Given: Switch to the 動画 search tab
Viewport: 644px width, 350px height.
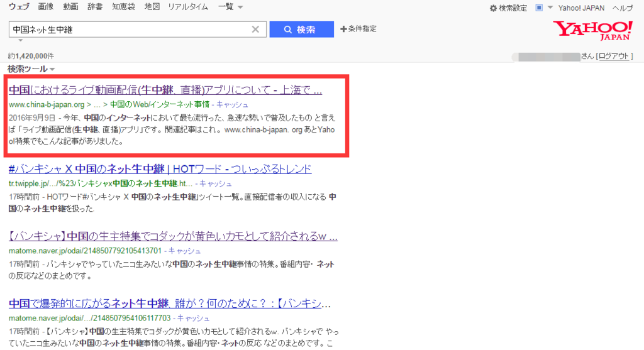Looking at the screenshot, I should (x=70, y=6).
